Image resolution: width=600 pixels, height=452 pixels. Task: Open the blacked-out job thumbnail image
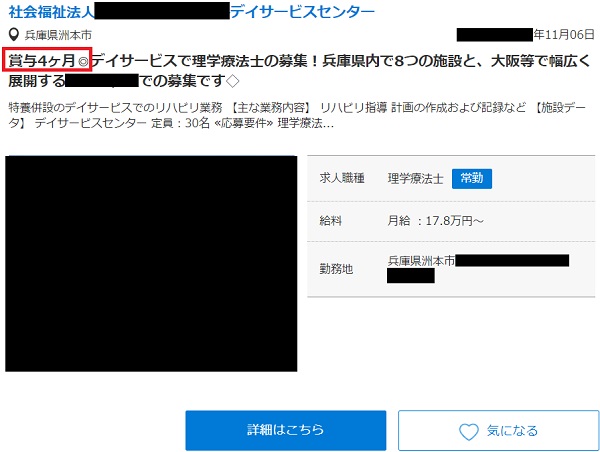tap(151, 264)
